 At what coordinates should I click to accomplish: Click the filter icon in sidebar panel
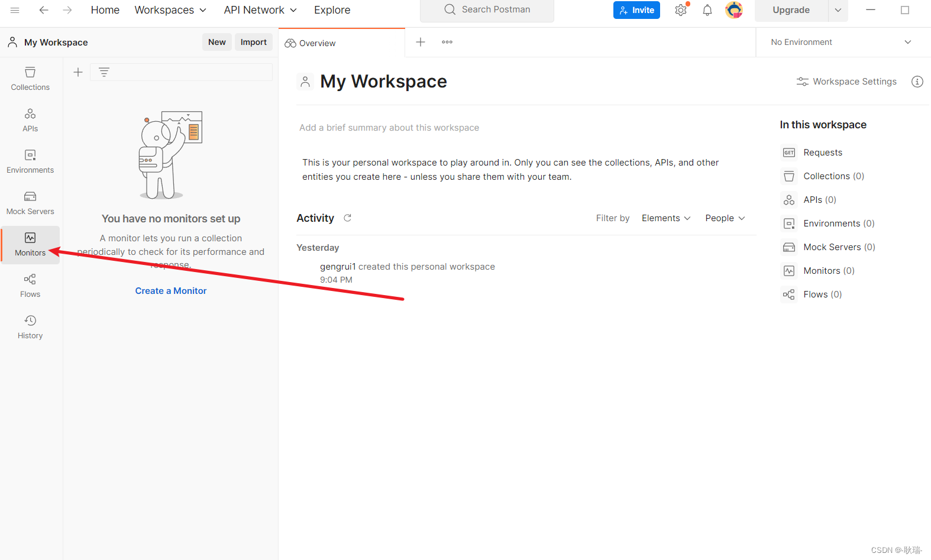click(104, 72)
